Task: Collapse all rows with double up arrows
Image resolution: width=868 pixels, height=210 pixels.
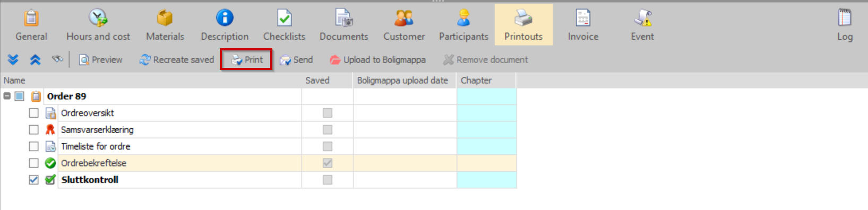Action: 35,60
